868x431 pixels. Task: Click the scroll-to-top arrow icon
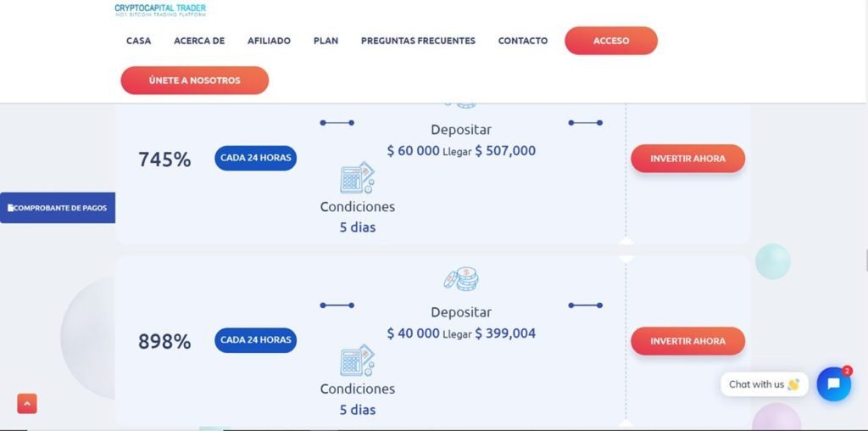coord(27,403)
